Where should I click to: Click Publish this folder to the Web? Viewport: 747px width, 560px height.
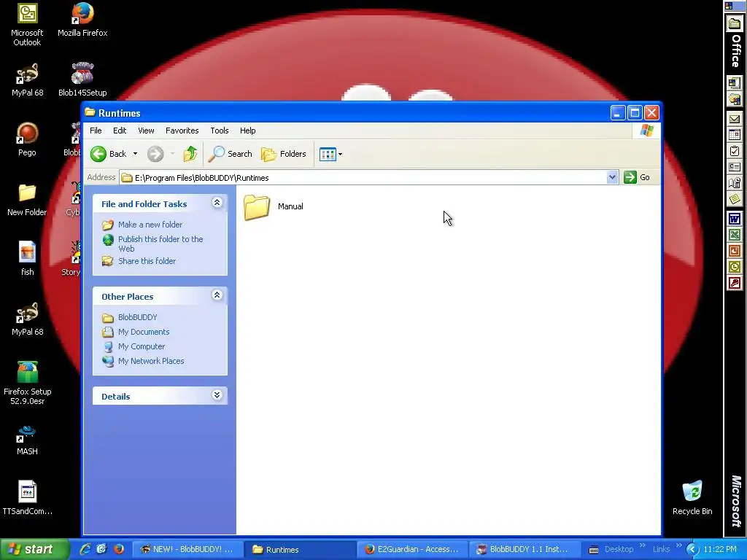coord(160,244)
